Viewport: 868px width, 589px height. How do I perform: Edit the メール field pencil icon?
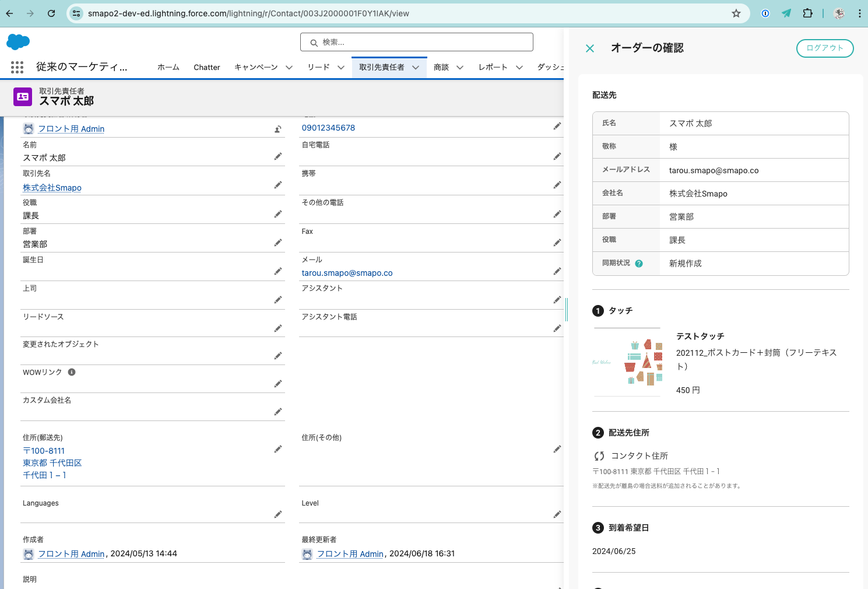point(557,271)
